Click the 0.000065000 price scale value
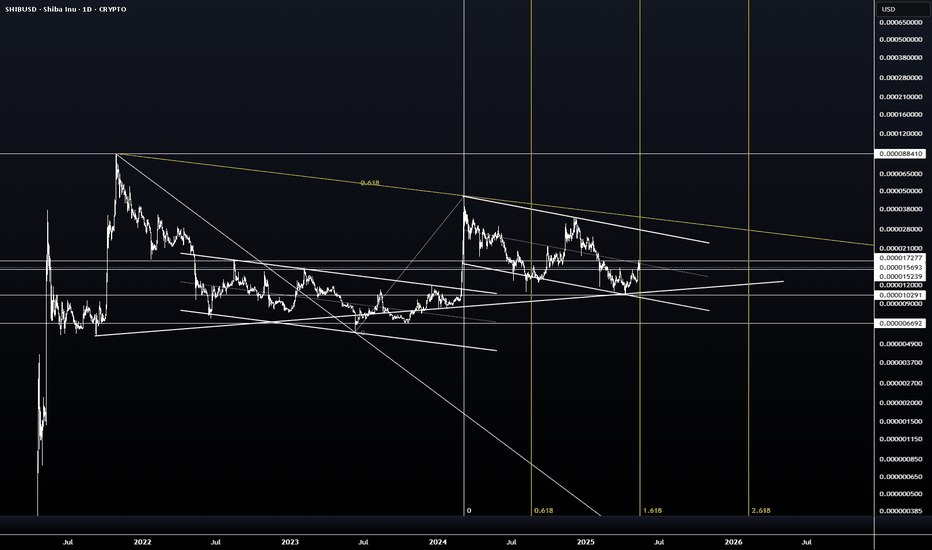 point(900,174)
